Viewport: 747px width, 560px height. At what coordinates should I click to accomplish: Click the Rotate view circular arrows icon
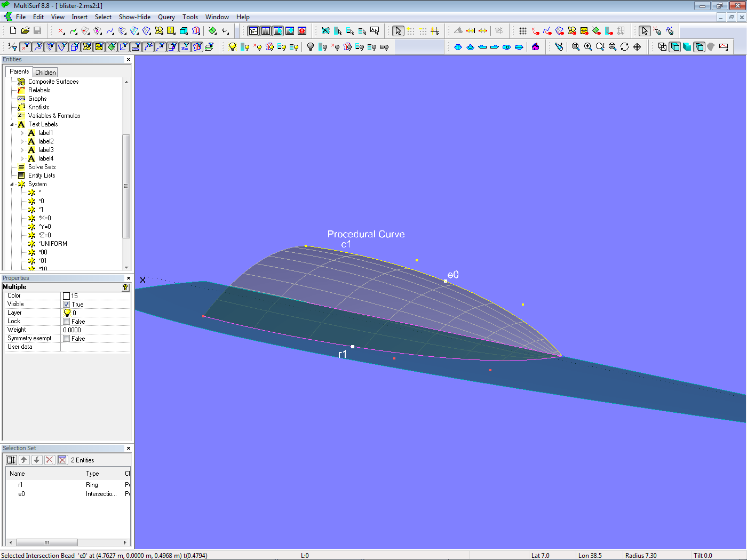[x=625, y=47]
